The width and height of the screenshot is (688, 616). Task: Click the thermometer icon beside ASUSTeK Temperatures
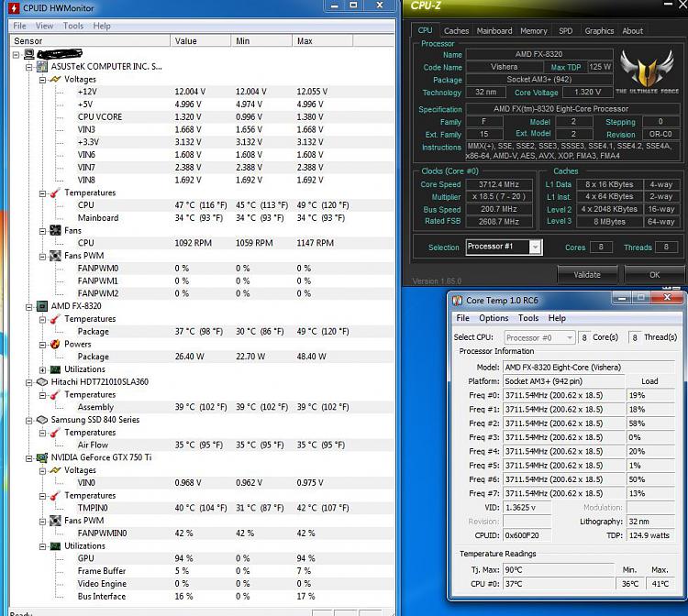55,192
